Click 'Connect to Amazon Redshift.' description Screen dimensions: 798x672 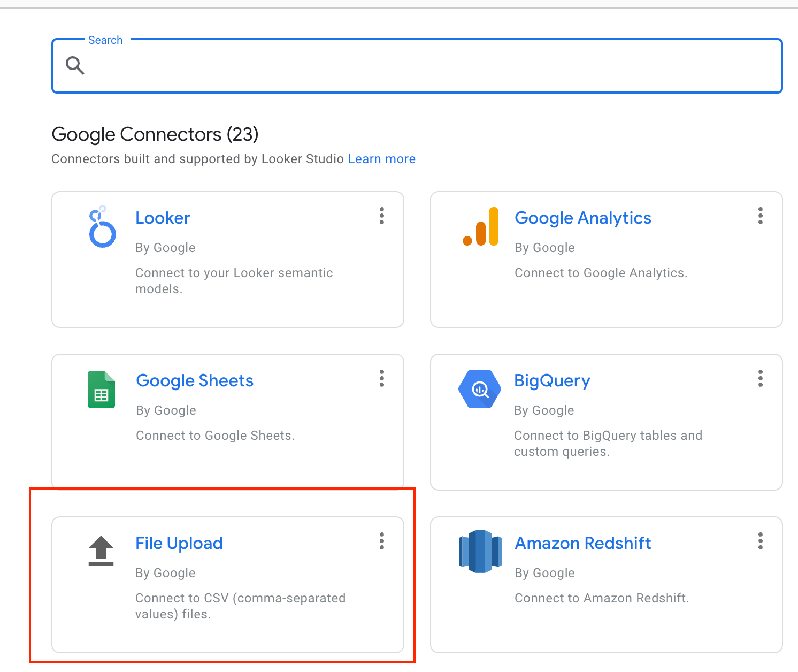(x=602, y=598)
